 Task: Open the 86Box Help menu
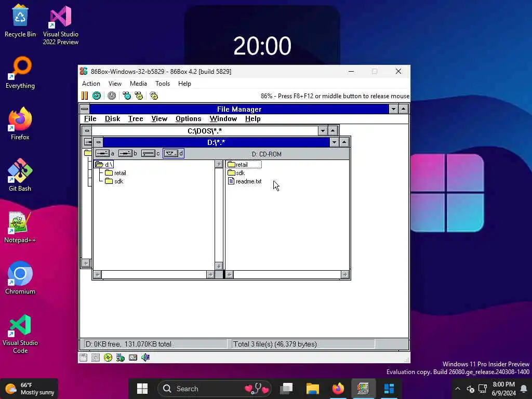pos(184,84)
